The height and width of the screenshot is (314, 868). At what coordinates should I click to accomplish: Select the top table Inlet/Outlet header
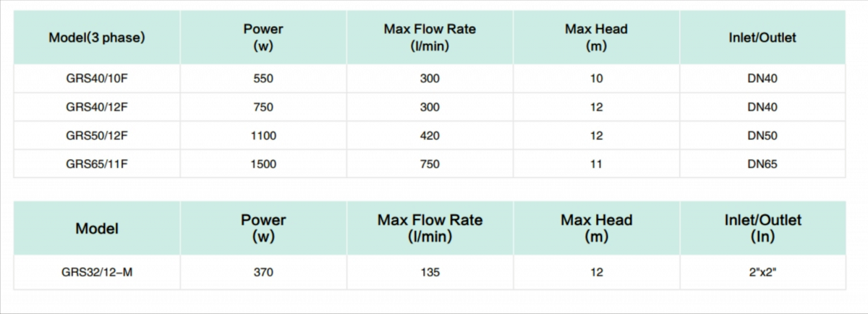(x=762, y=38)
